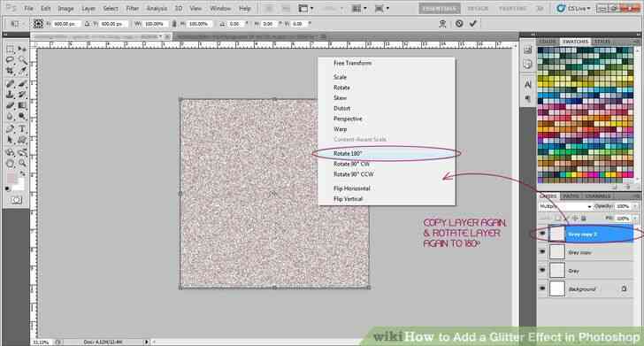Select the Design workspace button
The width and height of the screenshot is (644, 346).
pyautogui.click(x=478, y=8)
